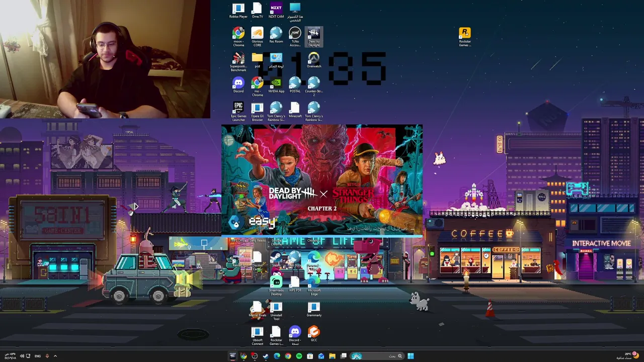Open the orange GCC desktop icon

[x=313, y=334]
